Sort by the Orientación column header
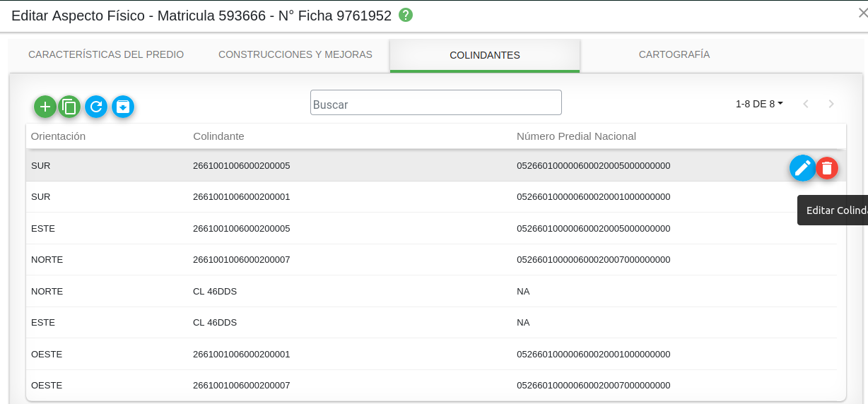 [x=58, y=136]
